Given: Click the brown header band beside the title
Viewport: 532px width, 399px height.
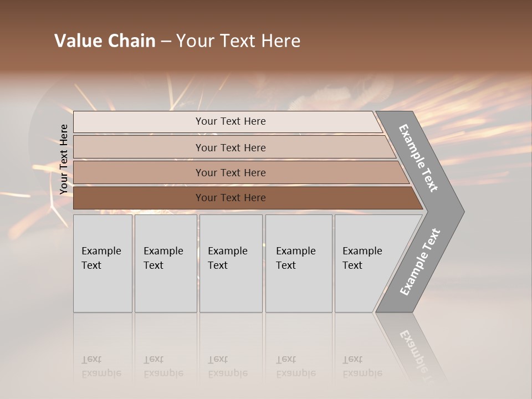Looking at the screenshot, I should [x=416, y=39].
